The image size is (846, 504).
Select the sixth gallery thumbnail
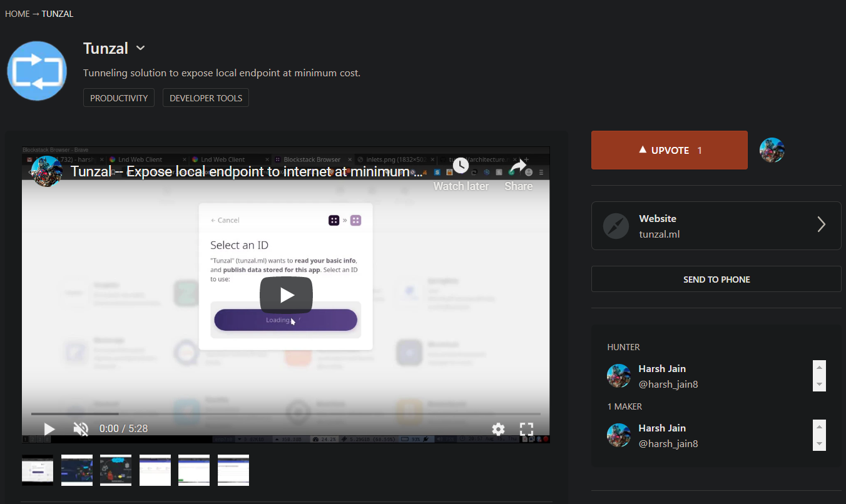point(233,470)
